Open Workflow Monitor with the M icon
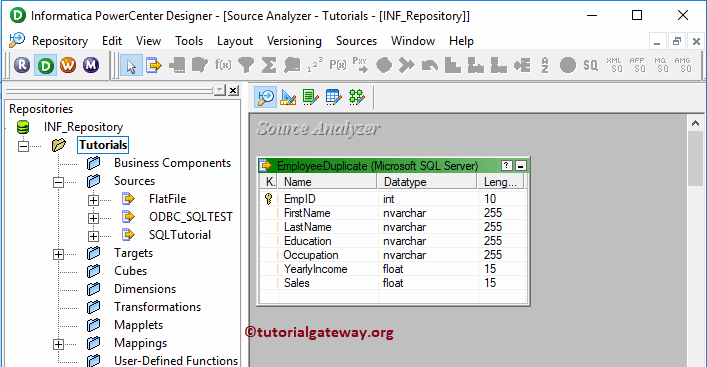The width and height of the screenshot is (707, 367). (x=91, y=65)
